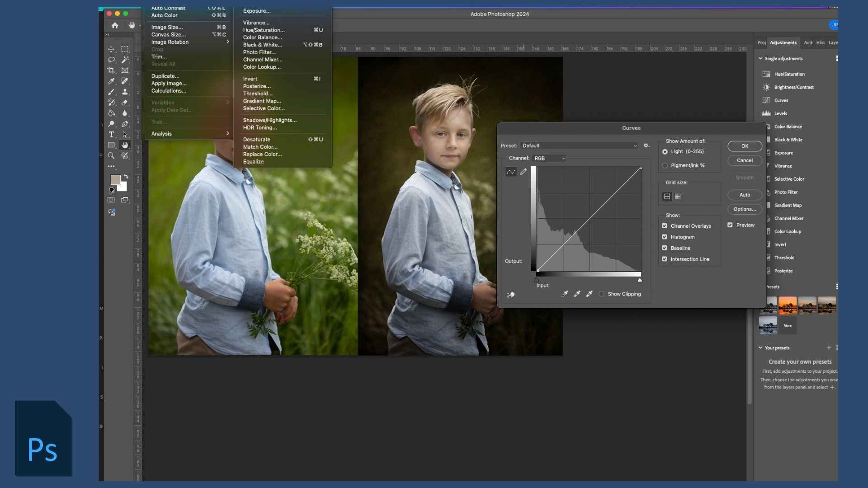The image size is (868, 488).
Task: Click the foreground color swatch
Action: [116, 180]
